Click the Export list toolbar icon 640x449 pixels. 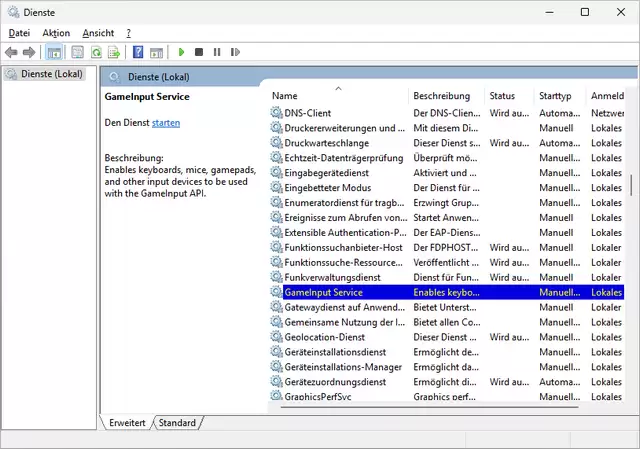pos(115,52)
